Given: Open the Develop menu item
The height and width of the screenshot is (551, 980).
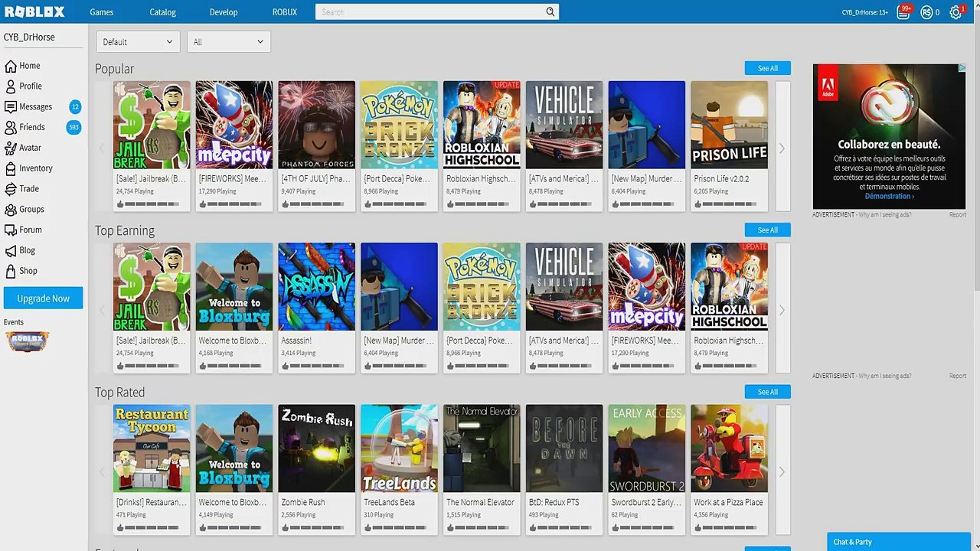Looking at the screenshot, I should coord(224,12).
